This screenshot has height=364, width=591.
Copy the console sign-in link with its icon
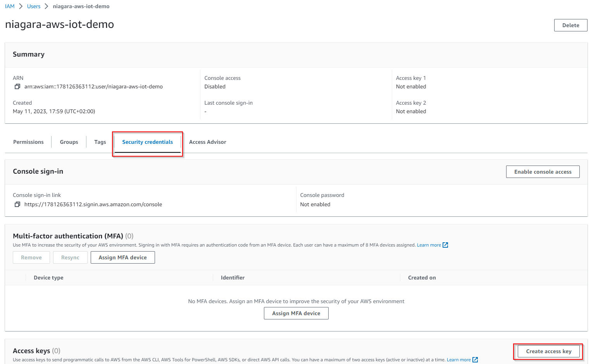click(x=17, y=204)
